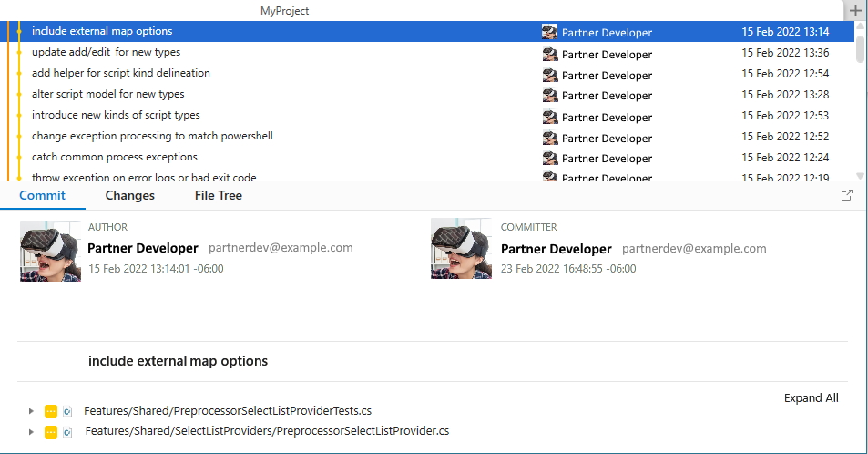Click modified status icon for PreprocessorSelectListProvider.cs
Image resolution: width=868 pixels, height=454 pixels.
(x=50, y=432)
